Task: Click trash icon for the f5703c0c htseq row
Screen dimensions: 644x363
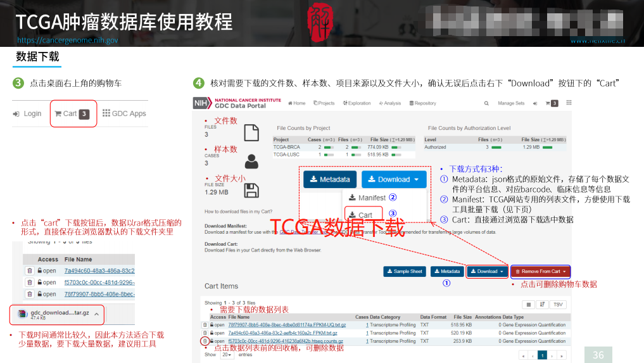Action: point(205,341)
